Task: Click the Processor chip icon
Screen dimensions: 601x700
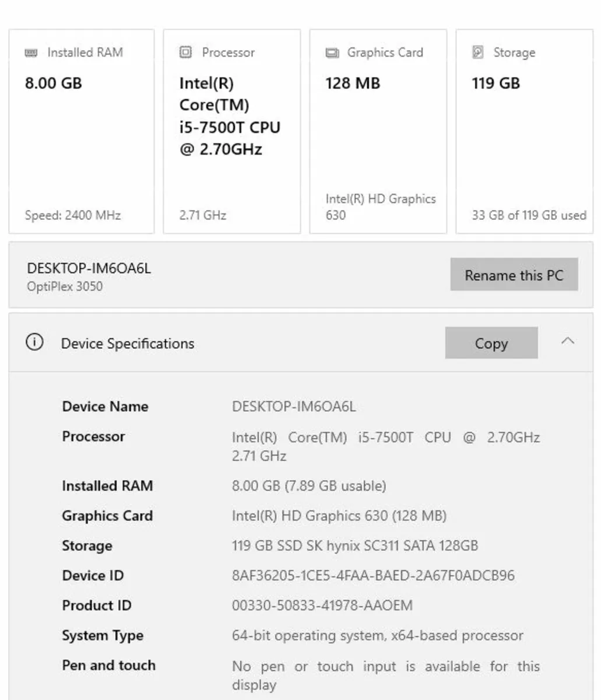Action: click(x=185, y=52)
